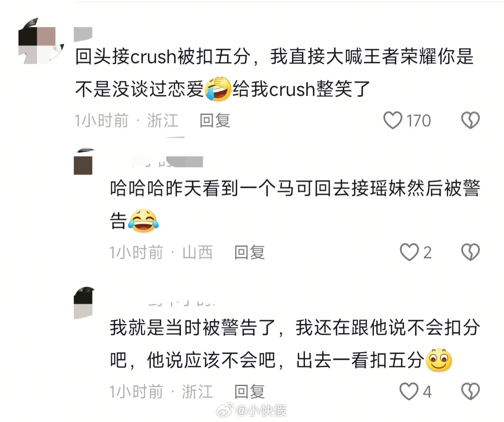Screen dimensions: 504x422
Task: Like the comment with 170 likes
Action: click(393, 121)
